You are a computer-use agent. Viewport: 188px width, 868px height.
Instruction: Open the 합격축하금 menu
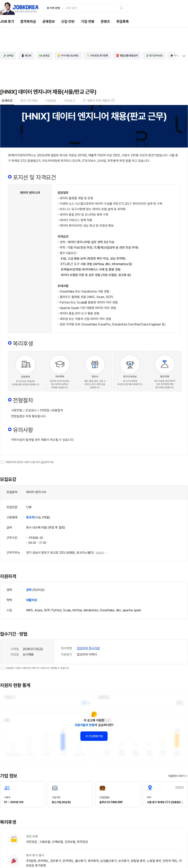(28, 22)
